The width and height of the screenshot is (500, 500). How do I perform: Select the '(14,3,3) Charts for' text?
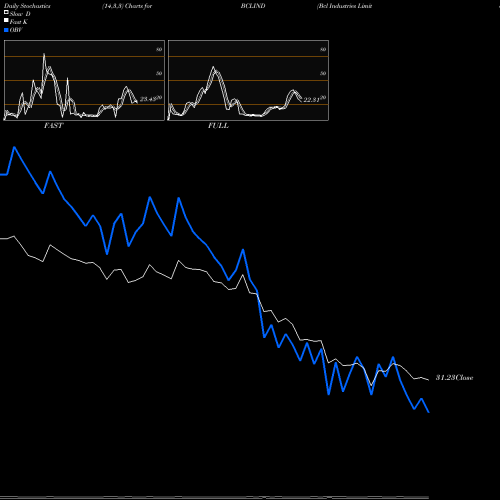coord(127,6)
